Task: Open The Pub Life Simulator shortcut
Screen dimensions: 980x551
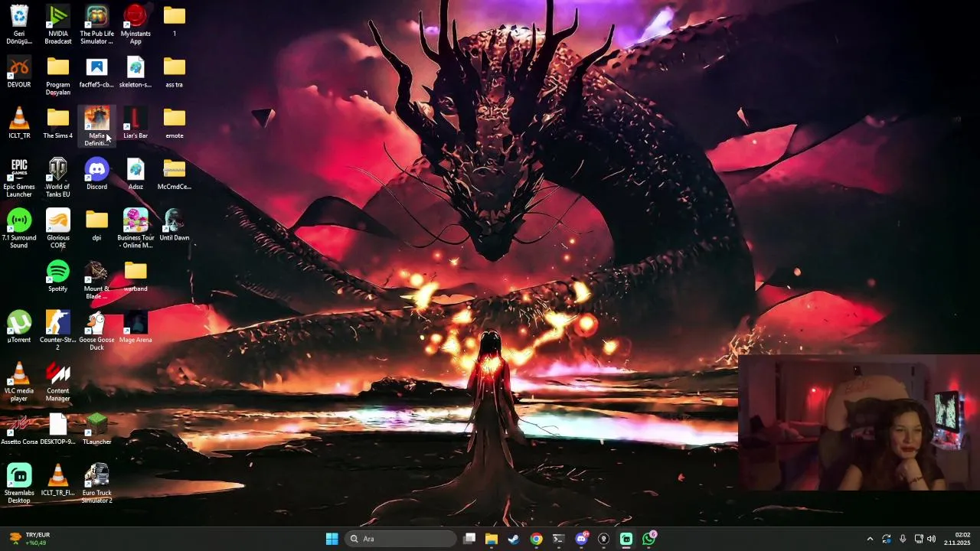Action: click(x=97, y=24)
